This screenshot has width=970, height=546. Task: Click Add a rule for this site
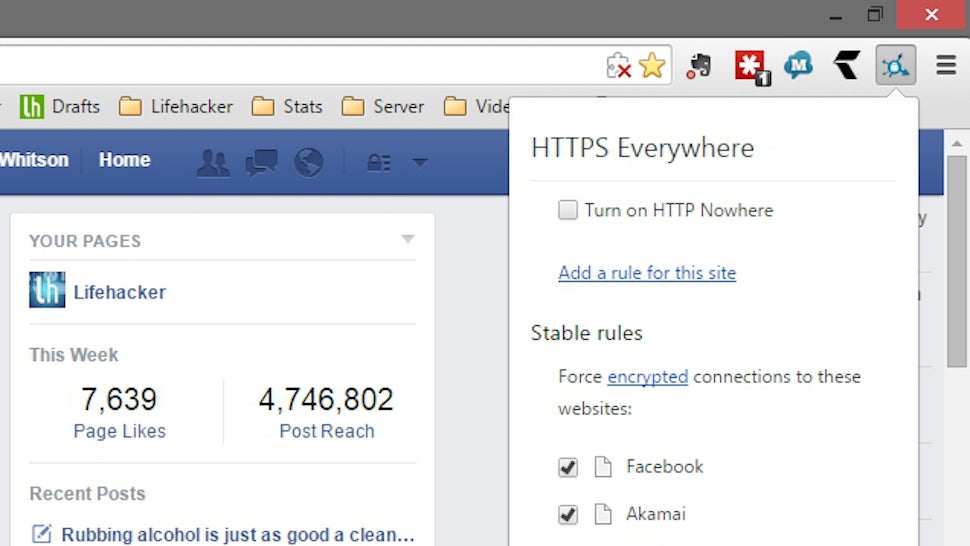click(x=647, y=273)
